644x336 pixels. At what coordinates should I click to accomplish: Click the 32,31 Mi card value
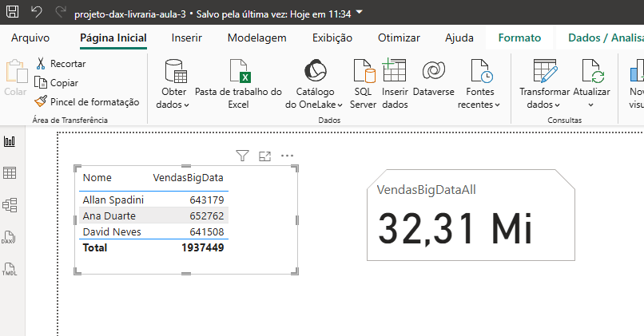455,228
